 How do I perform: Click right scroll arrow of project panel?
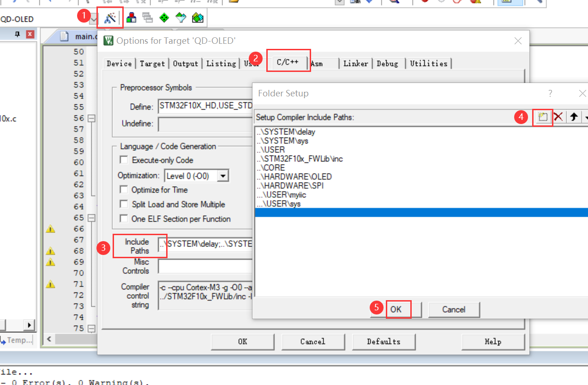tap(29, 325)
